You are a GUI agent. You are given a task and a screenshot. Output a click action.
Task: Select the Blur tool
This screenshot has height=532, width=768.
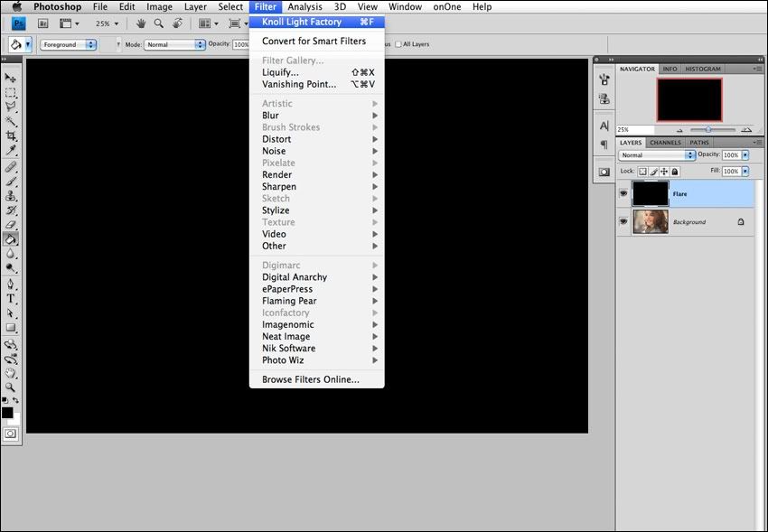tap(10, 254)
